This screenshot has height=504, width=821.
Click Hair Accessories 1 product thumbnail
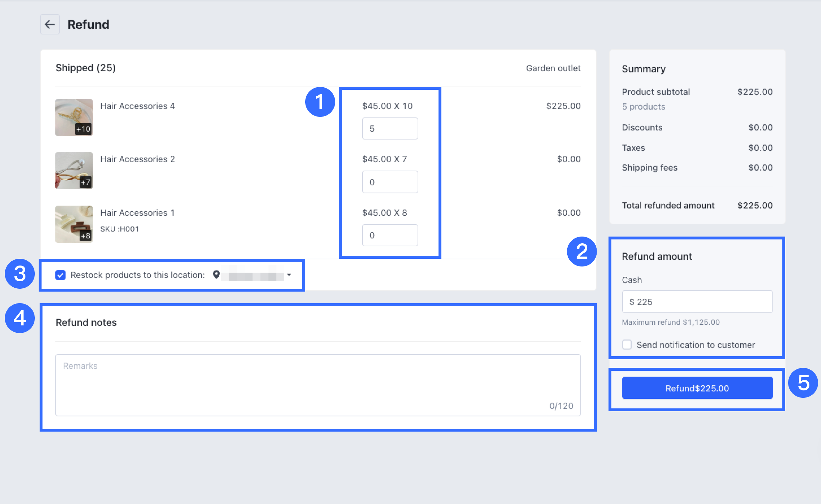click(74, 224)
